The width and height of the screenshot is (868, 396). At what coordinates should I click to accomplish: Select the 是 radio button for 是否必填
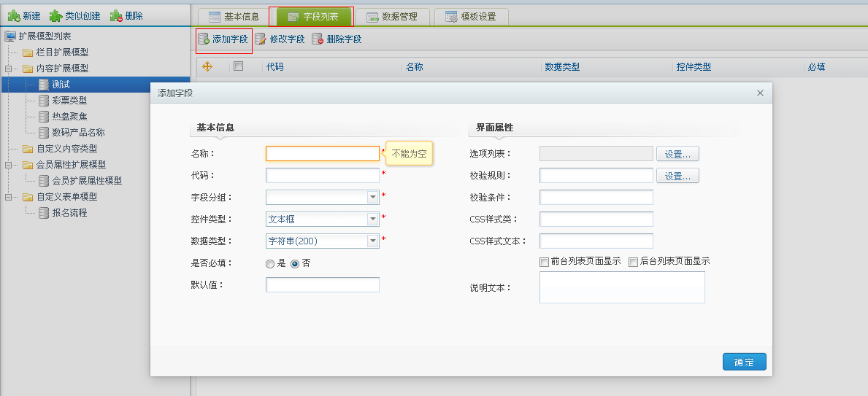(270, 263)
